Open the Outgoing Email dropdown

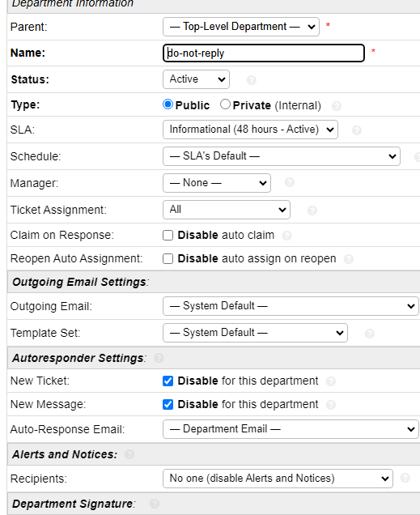click(x=291, y=306)
